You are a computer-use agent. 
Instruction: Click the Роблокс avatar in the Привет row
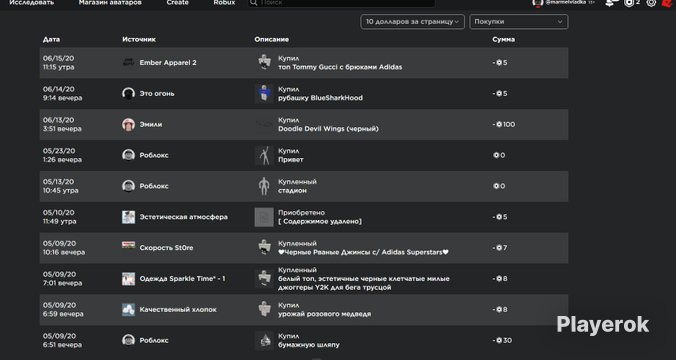point(128,155)
